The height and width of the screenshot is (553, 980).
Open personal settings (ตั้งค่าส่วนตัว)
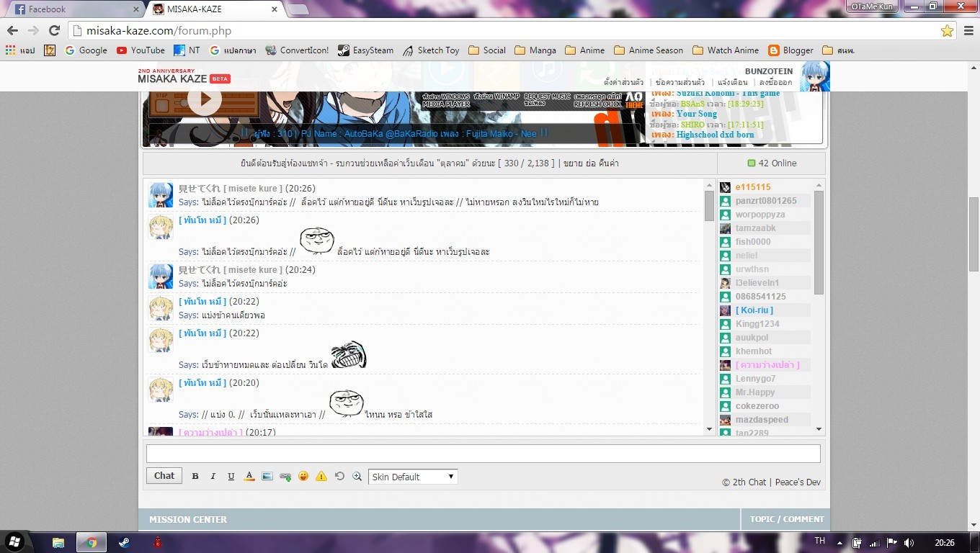(x=624, y=82)
